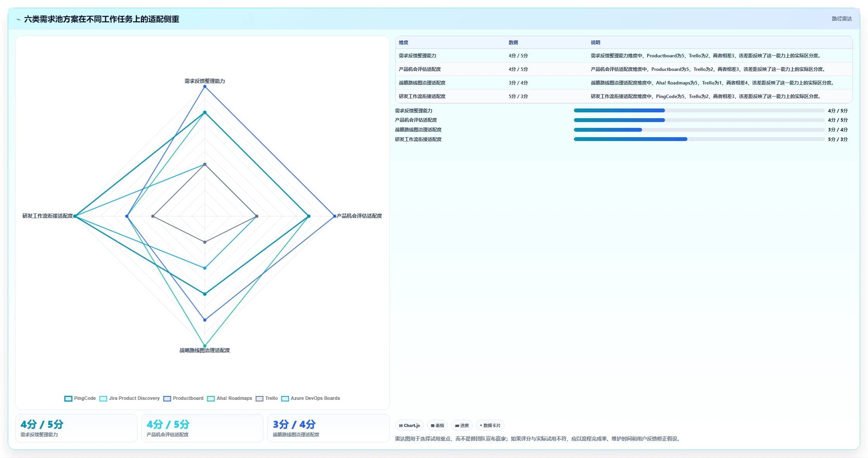Select the 产品机会评估适配度 table row name
868x458 pixels.
(x=420, y=69)
